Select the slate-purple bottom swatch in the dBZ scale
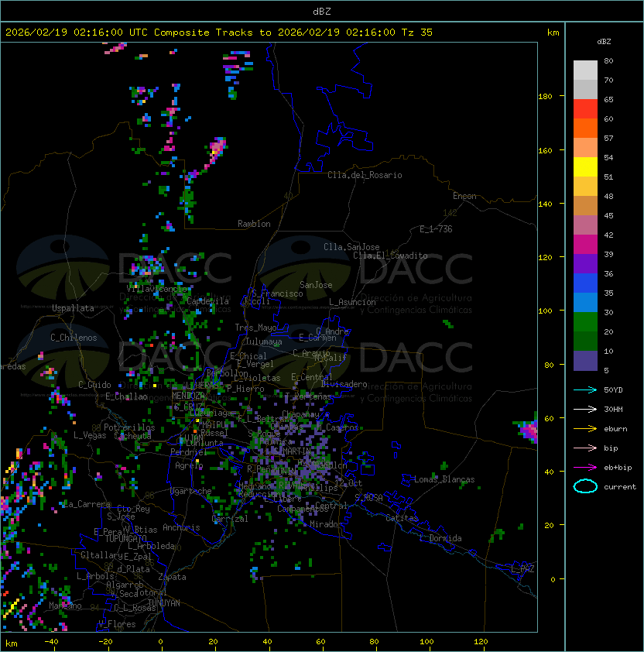 [x=585, y=361]
